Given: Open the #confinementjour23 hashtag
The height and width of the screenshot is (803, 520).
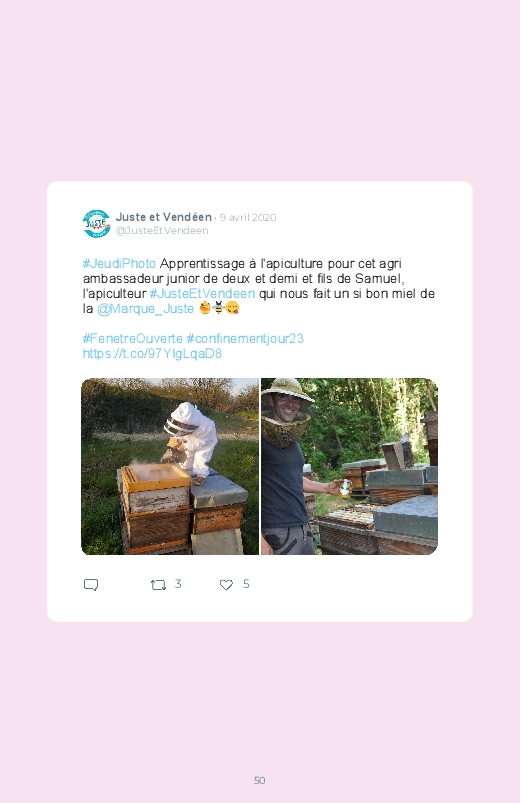Looking at the screenshot, I should 245,339.
